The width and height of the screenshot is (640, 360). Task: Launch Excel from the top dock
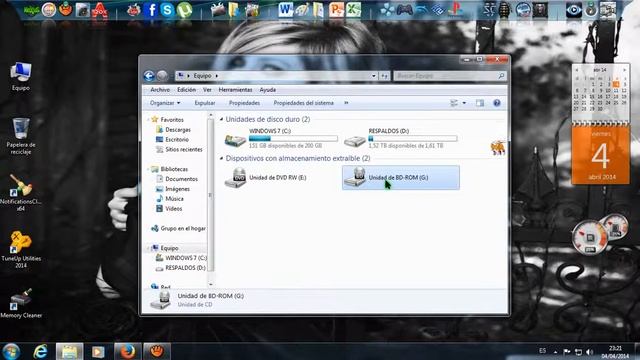point(353,10)
